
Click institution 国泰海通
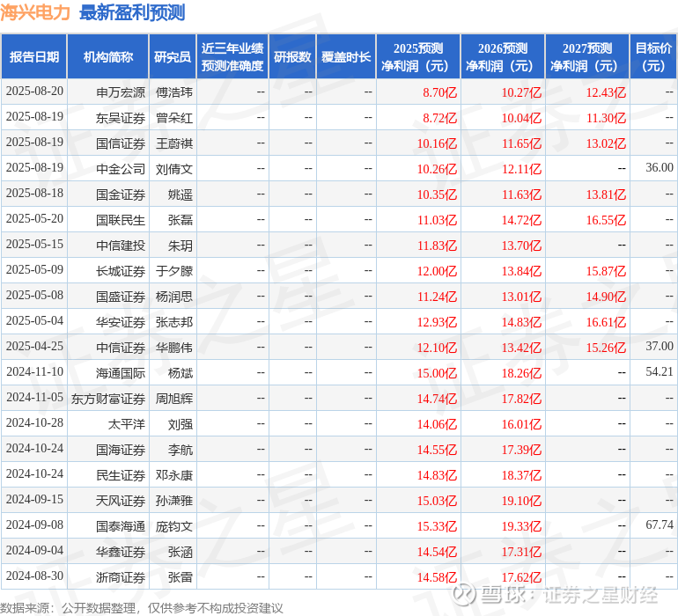click(x=121, y=525)
